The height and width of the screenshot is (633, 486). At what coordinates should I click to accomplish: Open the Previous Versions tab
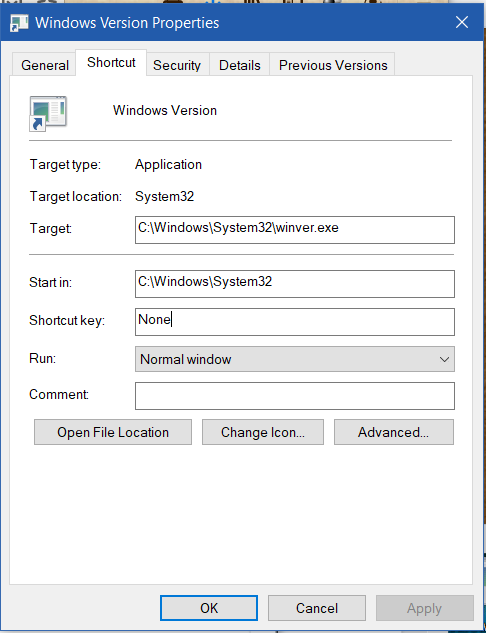coord(333,65)
